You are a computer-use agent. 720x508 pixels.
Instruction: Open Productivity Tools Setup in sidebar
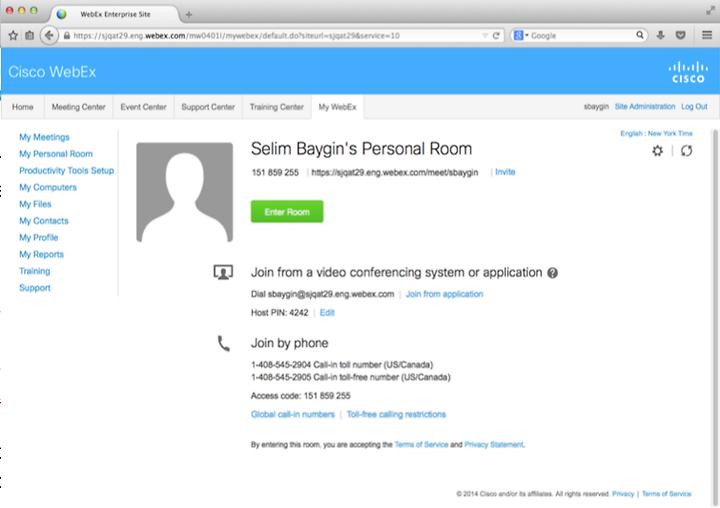[67, 170]
